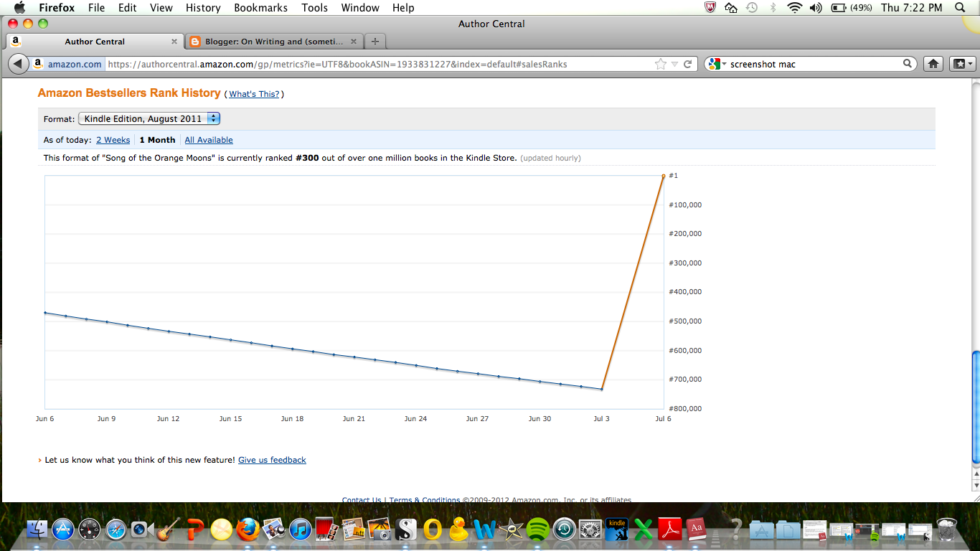Open the Edit menu
Screen dimensions: 980x551
(128, 8)
